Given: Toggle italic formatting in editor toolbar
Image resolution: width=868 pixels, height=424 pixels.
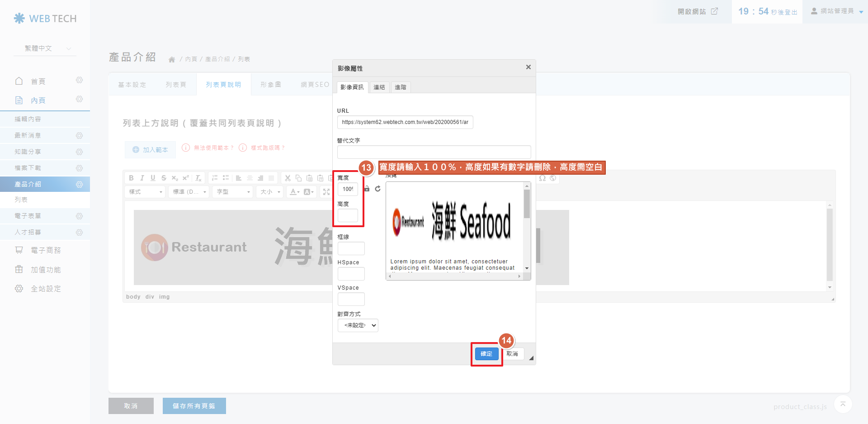Looking at the screenshot, I should [142, 178].
